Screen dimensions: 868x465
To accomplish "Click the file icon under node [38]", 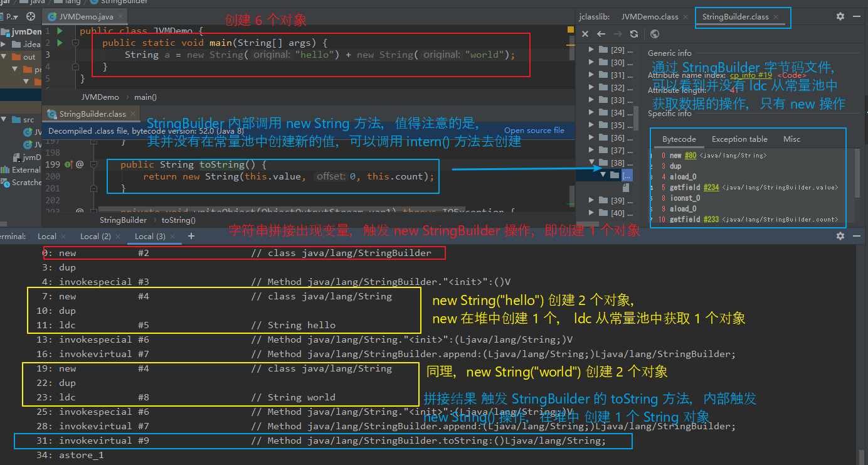I will [x=626, y=187].
